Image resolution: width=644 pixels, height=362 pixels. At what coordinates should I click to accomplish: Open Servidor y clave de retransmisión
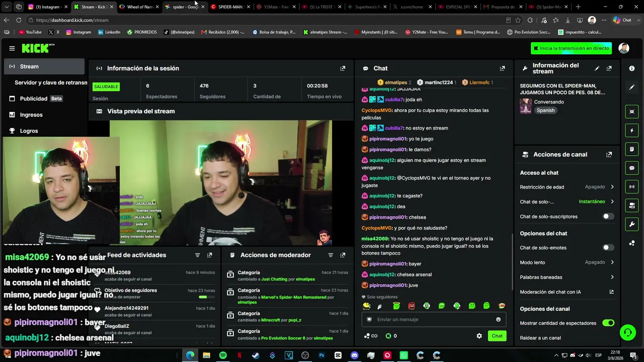(x=51, y=82)
